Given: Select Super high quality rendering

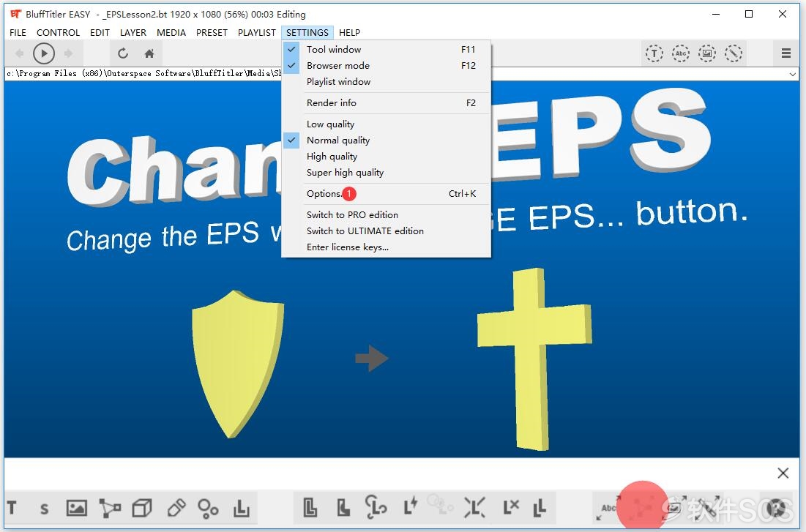Looking at the screenshot, I should click(387, 172).
